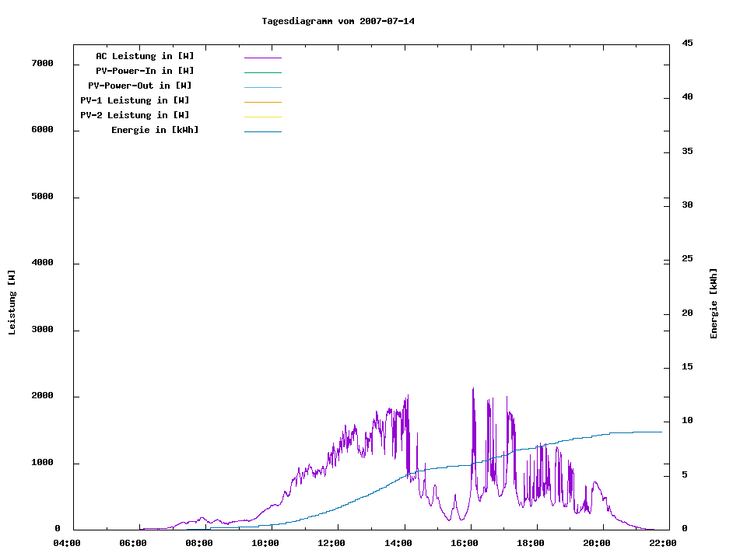Click the 16:00 tick label on time axis
Screen dimensions: 747x560
click(465, 543)
